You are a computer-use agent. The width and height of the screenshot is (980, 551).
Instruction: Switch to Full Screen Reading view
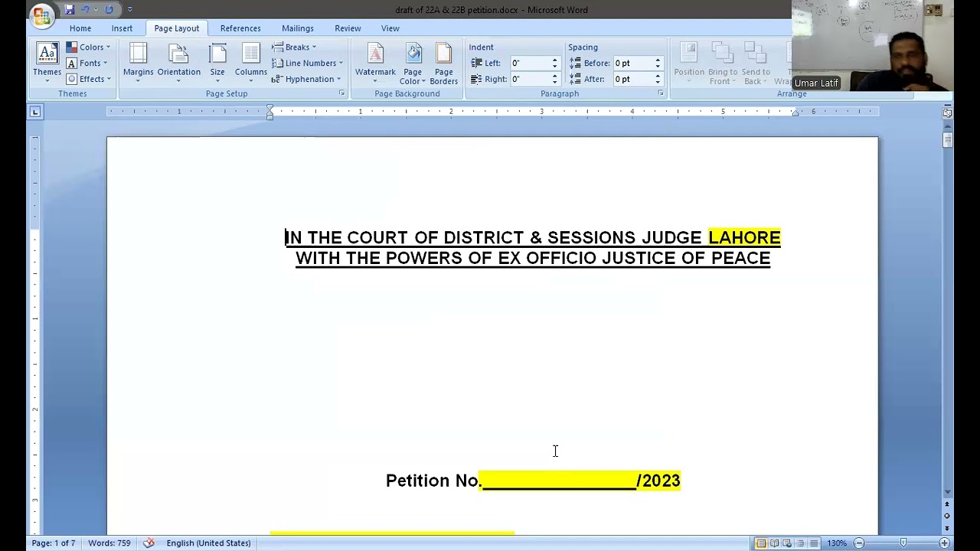pos(774,543)
